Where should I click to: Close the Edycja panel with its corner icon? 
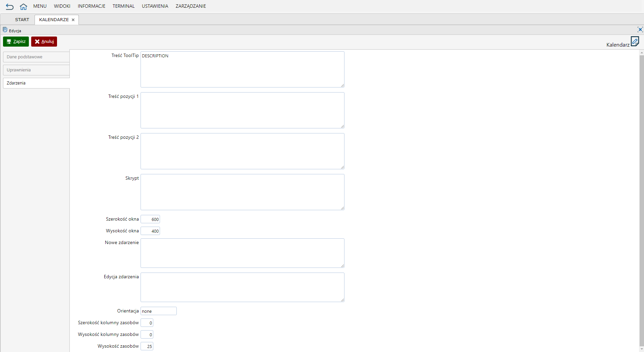pos(640,30)
